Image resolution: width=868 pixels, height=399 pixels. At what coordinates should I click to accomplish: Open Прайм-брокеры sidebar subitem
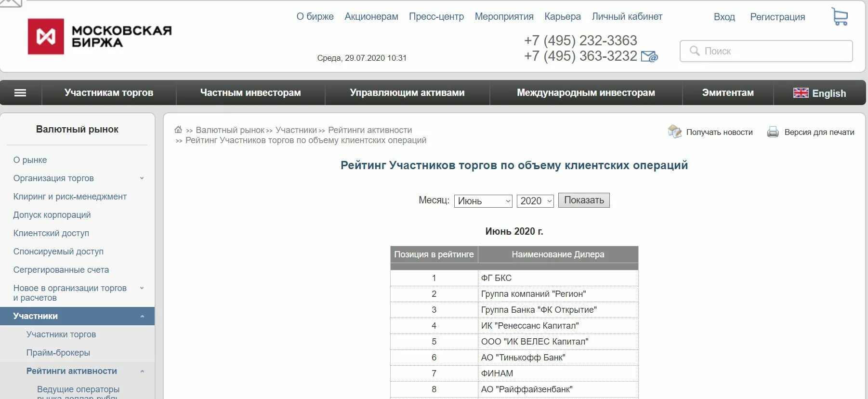[58, 353]
